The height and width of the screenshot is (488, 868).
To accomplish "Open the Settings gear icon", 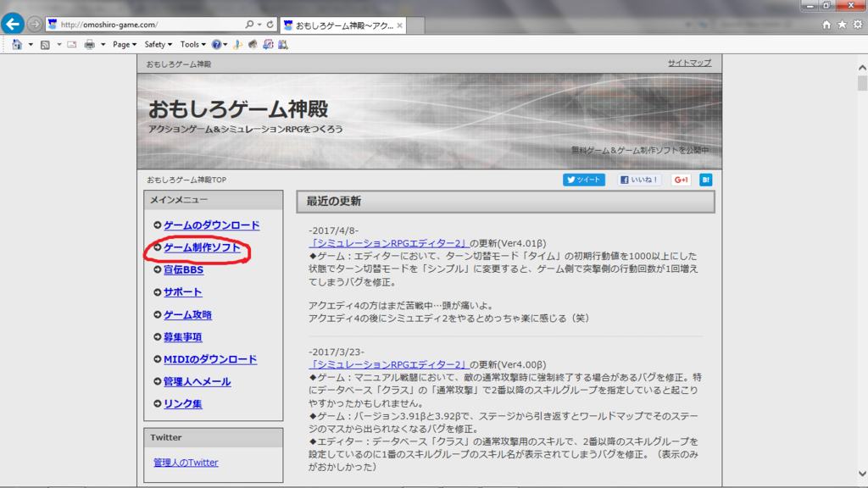I will click(x=858, y=25).
